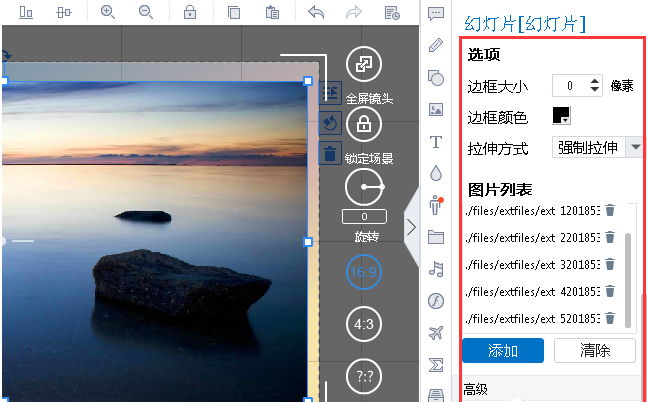Copy selection with the copy icon
The image size is (647, 402).
[x=234, y=12]
